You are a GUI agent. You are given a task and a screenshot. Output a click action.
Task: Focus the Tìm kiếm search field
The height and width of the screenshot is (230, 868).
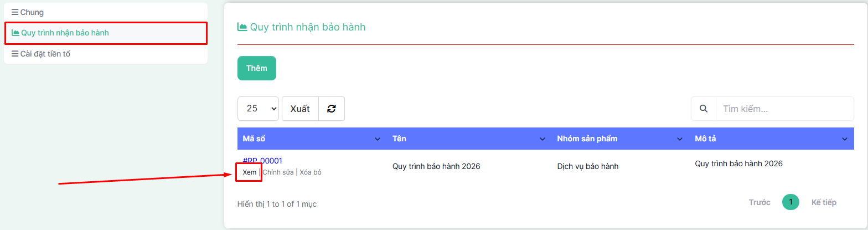784,109
